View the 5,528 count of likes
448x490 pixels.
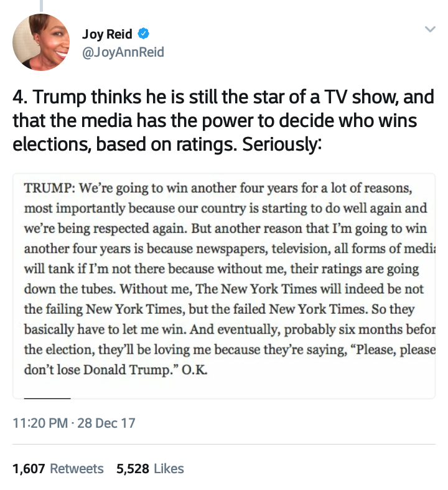pyautogui.click(x=133, y=468)
